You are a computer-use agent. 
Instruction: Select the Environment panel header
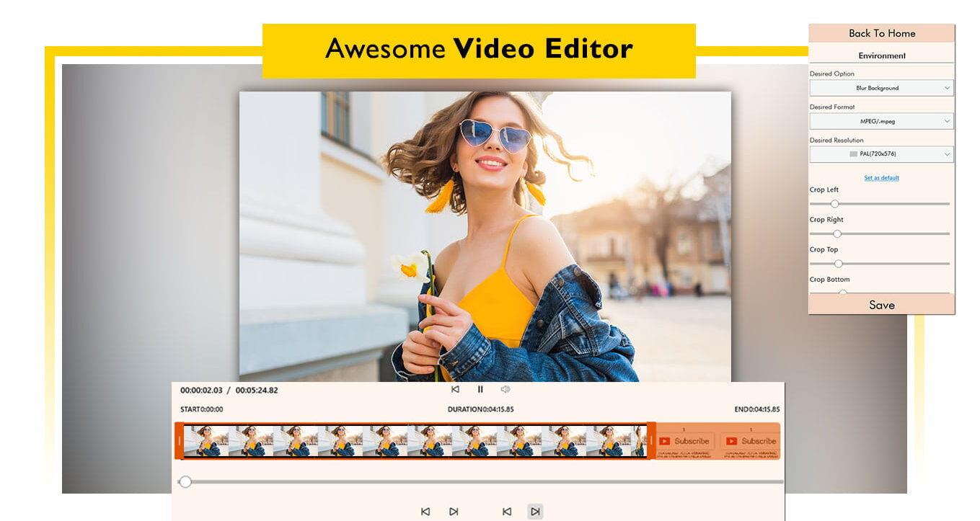click(881, 55)
